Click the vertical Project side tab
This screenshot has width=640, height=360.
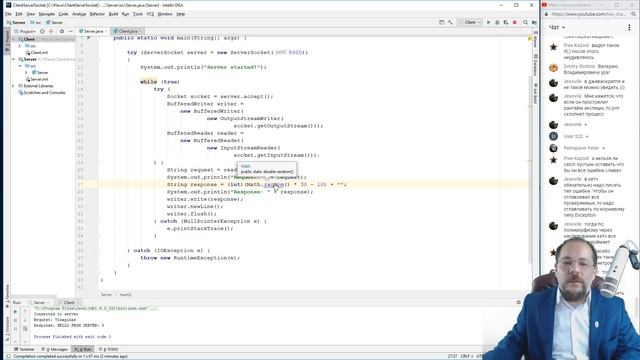click(7, 41)
